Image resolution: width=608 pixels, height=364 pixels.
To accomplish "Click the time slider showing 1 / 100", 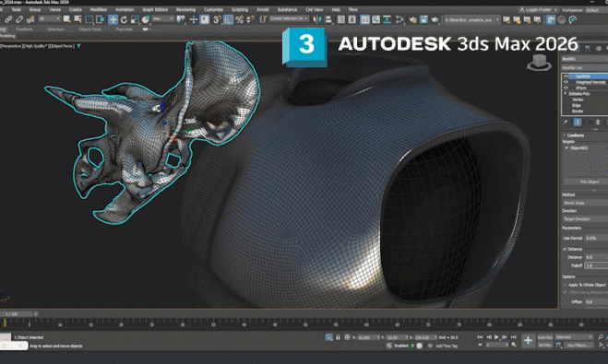I will pyautogui.click(x=18, y=314).
